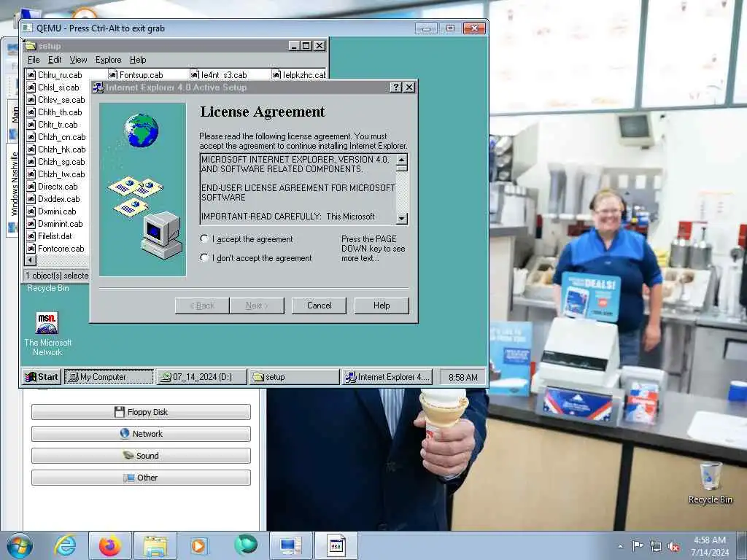Screen dimensions: 747x560
Task: Open Windows Explorer folder on host taskbar
Action: (x=155, y=545)
